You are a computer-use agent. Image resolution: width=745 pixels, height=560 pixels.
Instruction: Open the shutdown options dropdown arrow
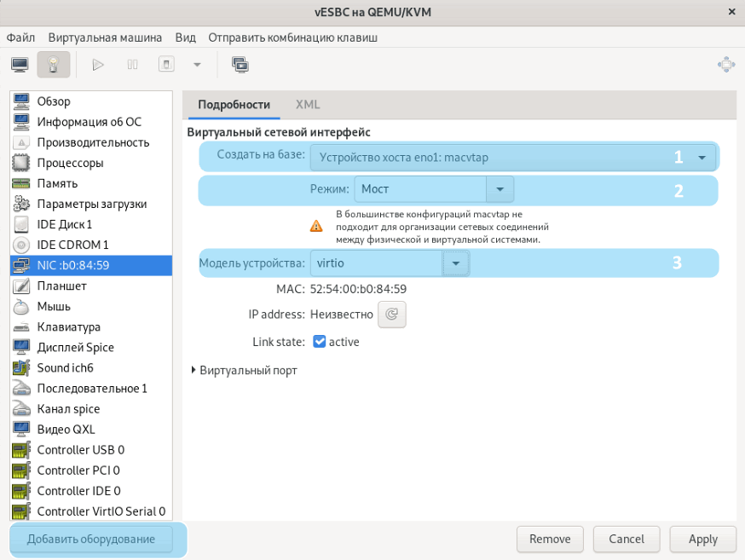pyautogui.click(x=197, y=64)
